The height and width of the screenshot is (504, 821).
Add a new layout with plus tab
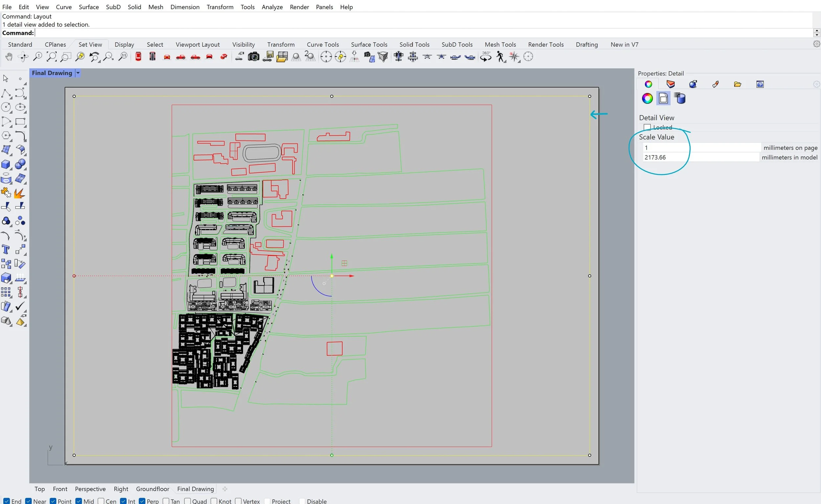point(225,489)
